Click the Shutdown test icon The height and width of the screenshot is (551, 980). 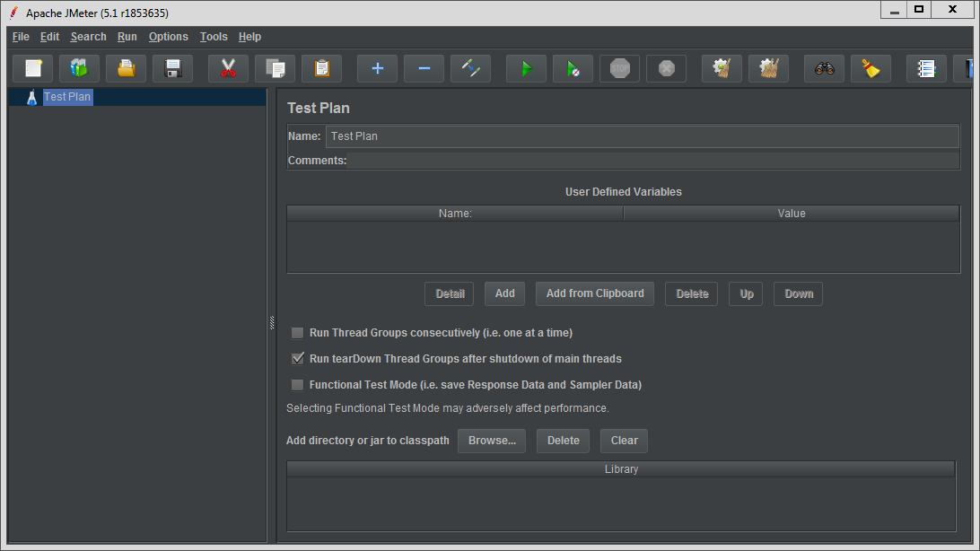666,68
